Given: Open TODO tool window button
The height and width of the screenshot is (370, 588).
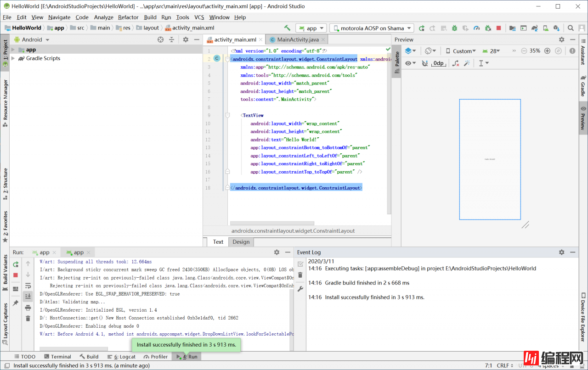Looking at the screenshot, I should click(x=24, y=357).
